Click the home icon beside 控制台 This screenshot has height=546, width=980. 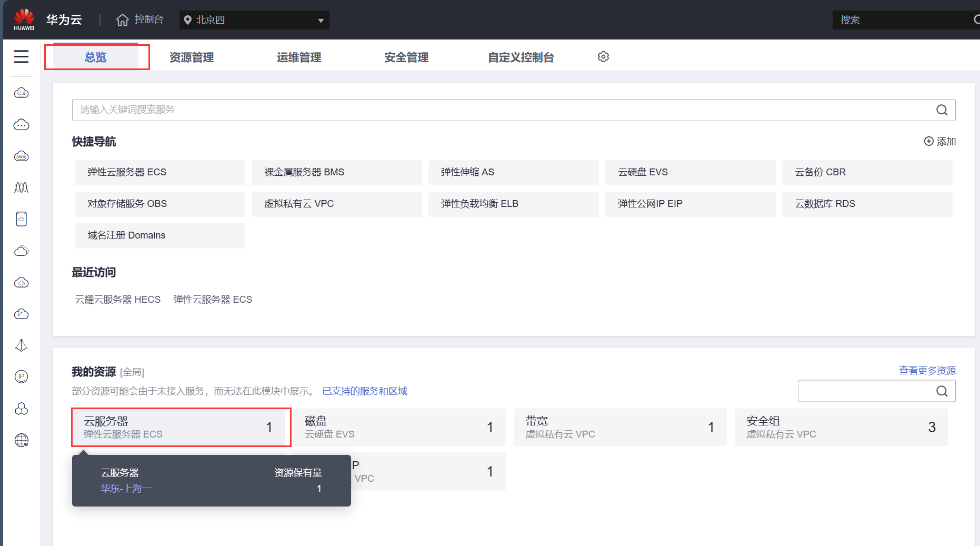click(x=123, y=20)
